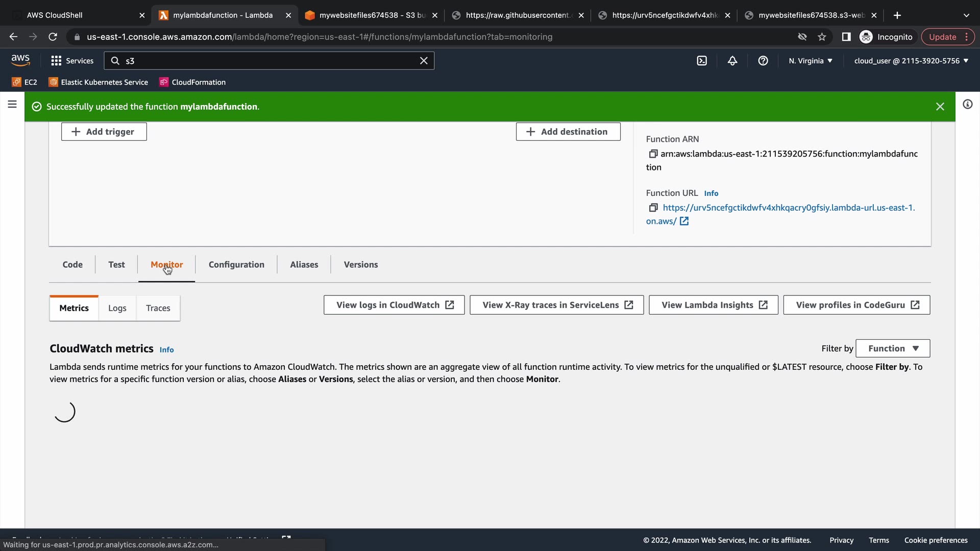Clear the s3 search text
The width and height of the screenshot is (980, 551).
coord(424,61)
